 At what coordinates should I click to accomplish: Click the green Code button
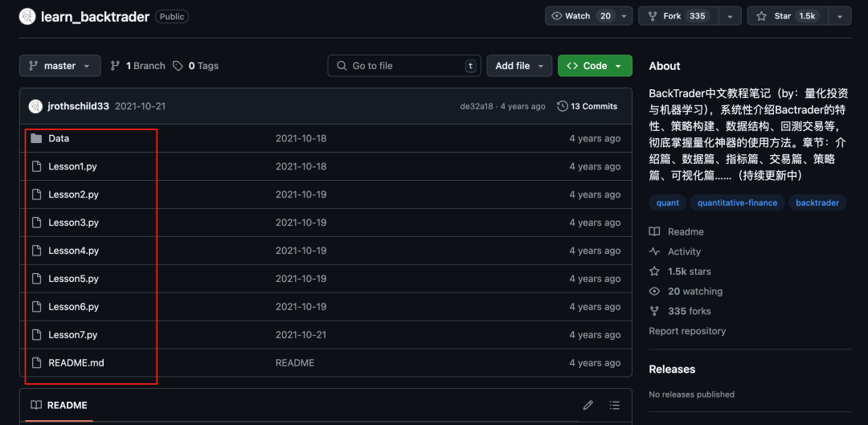point(595,66)
